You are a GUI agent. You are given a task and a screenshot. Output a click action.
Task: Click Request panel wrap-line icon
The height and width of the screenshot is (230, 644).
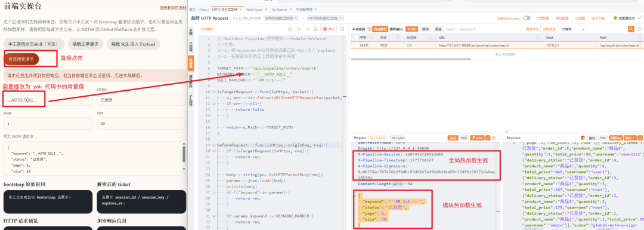pos(488,138)
